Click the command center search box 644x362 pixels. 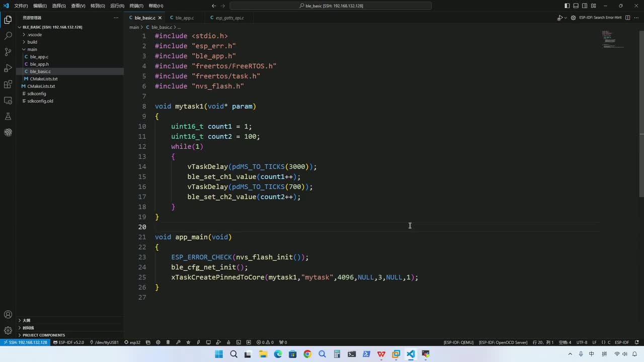(331, 6)
